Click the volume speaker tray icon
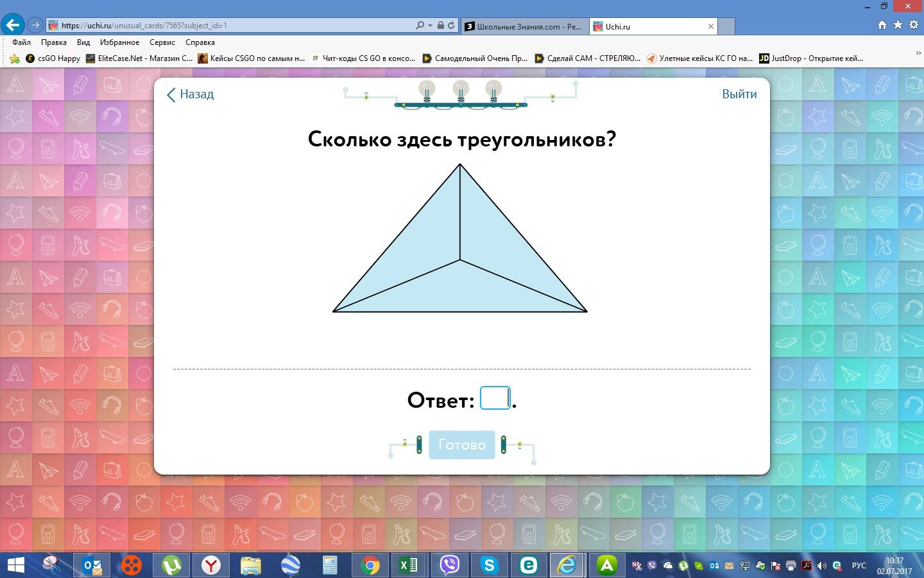The height and width of the screenshot is (578, 924). [x=822, y=566]
